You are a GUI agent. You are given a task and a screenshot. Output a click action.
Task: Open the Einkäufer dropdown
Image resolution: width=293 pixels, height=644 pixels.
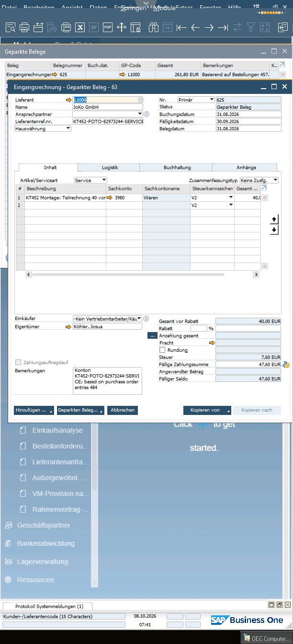click(140, 319)
